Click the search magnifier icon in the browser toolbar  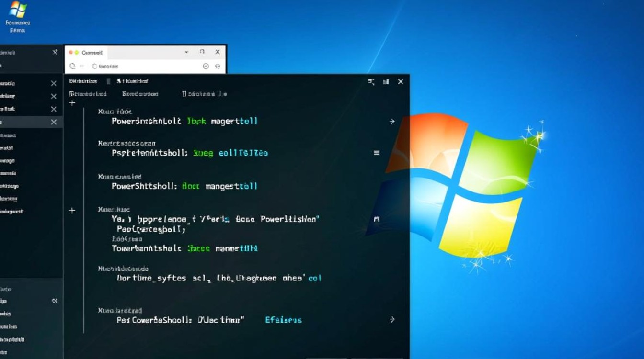73,66
